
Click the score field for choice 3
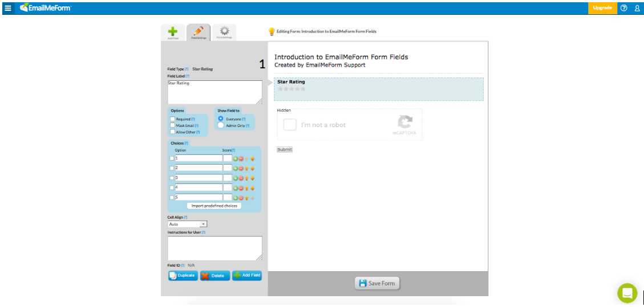[228, 178]
